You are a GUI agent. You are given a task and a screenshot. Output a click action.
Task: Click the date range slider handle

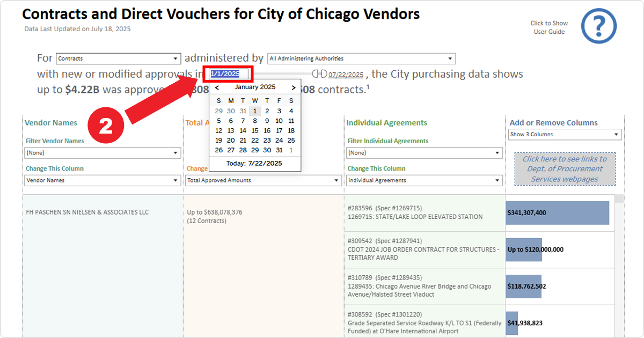[x=319, y=74]
